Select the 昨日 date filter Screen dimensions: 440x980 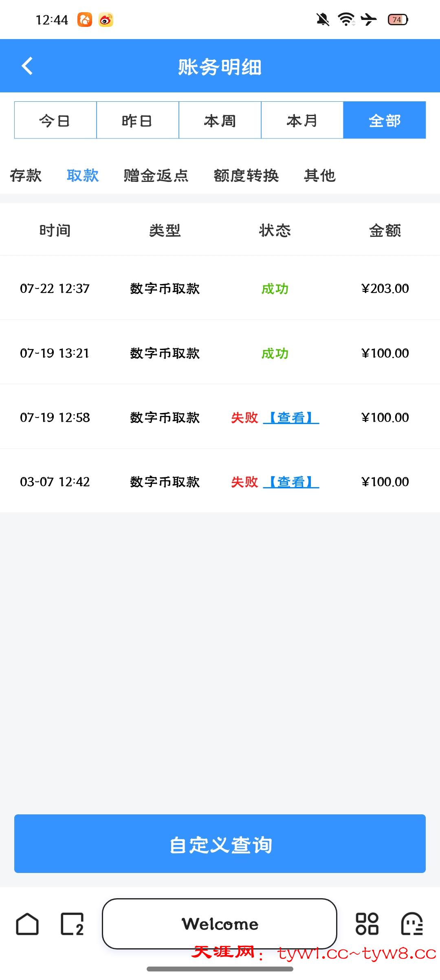[x=138, y=120]
